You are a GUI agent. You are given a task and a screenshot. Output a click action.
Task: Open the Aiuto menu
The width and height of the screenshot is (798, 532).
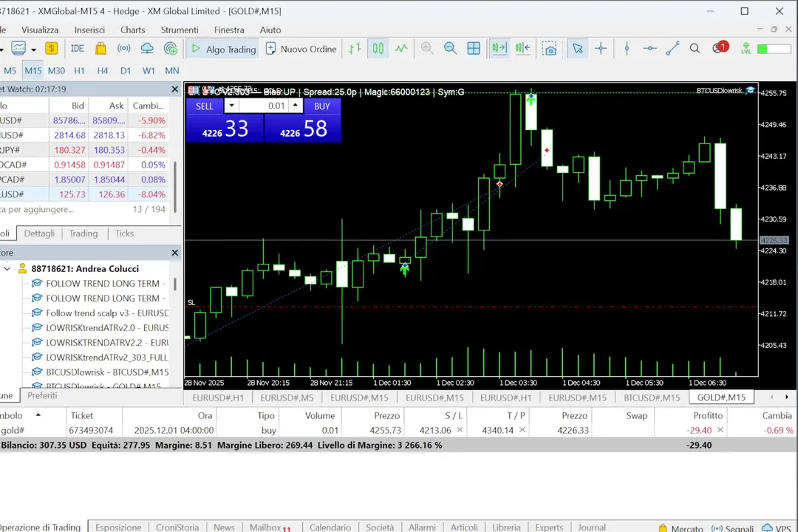pyautogui.click(x=270, y=30)
